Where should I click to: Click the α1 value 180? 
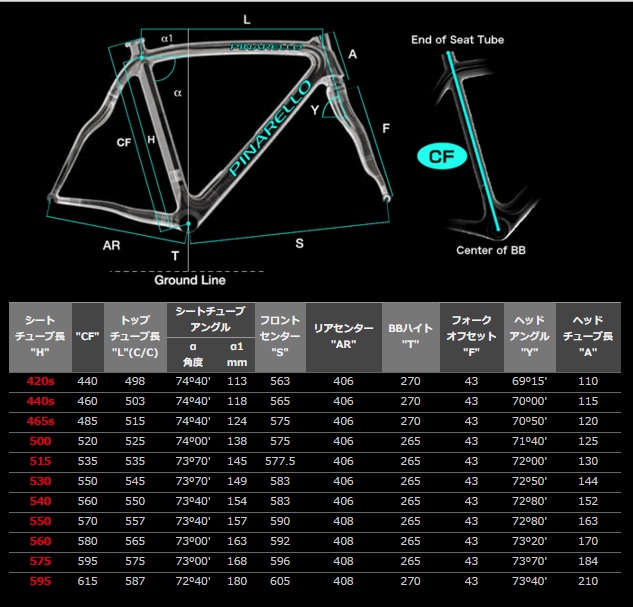237,581
